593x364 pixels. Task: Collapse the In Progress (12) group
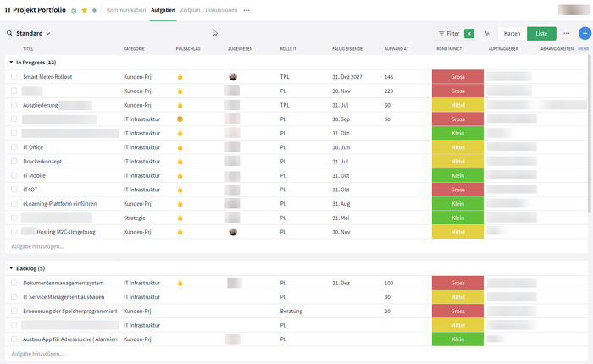click(11, 63)
